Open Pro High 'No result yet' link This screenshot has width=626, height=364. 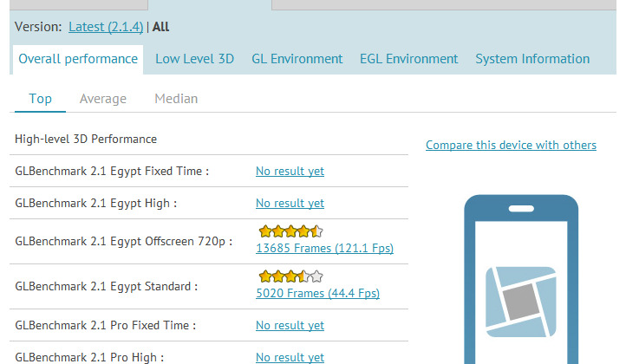[290, 357]
